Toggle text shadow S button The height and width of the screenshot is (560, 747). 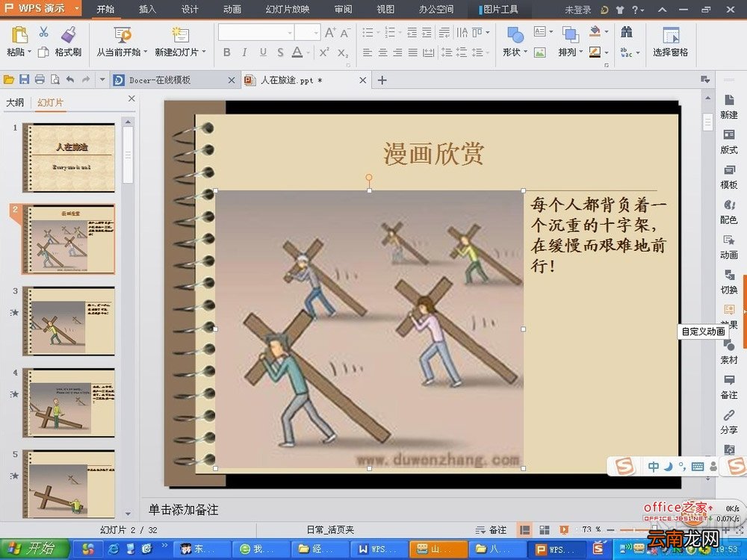click(281, 52)
